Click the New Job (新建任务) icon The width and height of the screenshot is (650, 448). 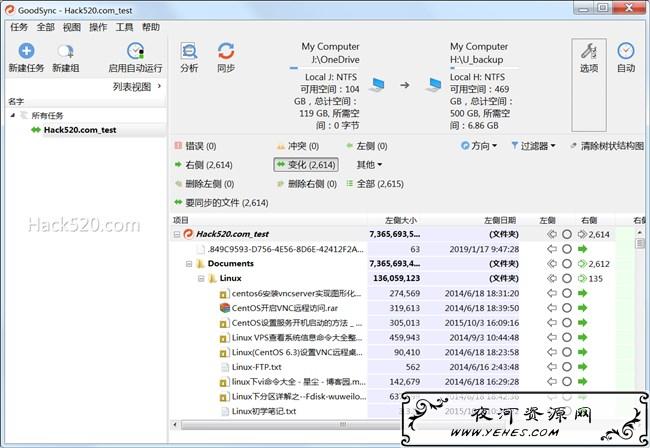tap(26, 51)
